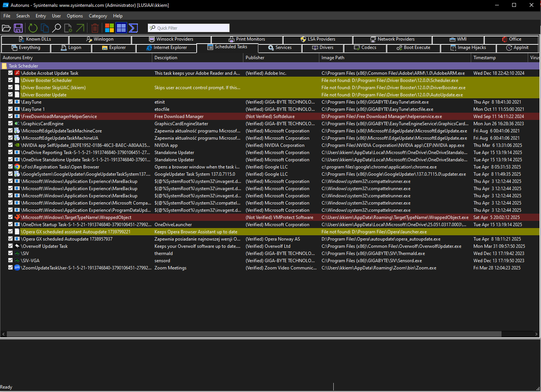This screenshot has height=392, width=541.
Task: Click the MicrosoftEdgeUpdateTaskMachineCore row icon
Action: [x=17, y=131]
